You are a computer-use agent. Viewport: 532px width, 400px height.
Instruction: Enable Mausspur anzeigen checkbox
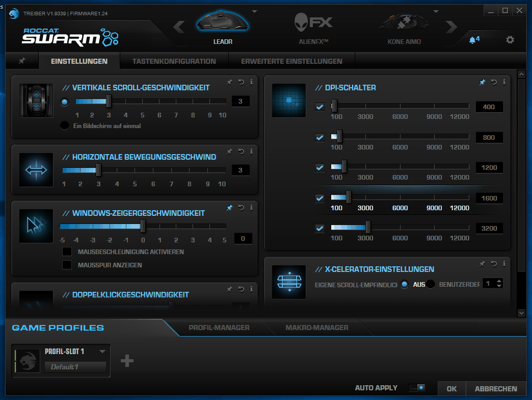click(67, 265)
